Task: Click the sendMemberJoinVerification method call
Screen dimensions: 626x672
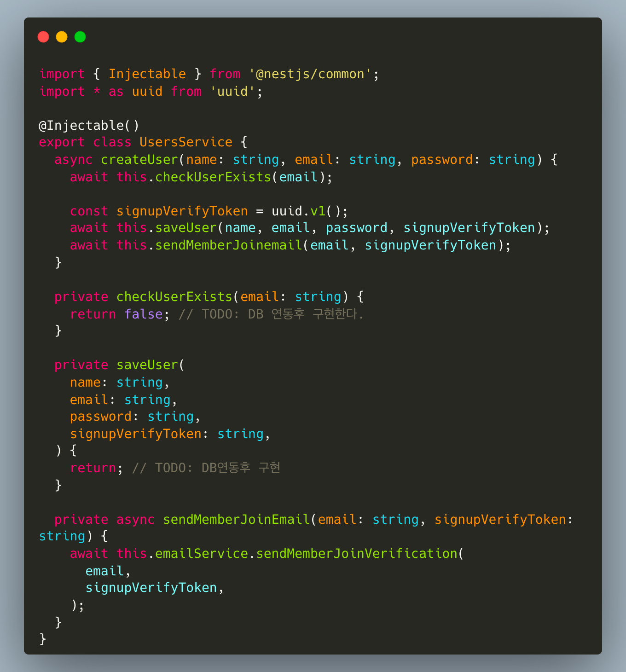Action: pyautogui.click(x=357, y=554)
